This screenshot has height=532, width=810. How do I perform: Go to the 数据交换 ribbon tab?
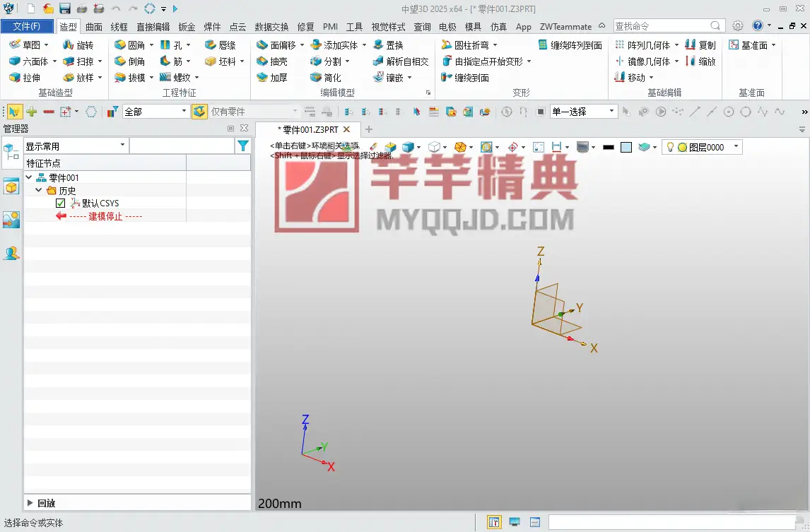coord(271,27)
